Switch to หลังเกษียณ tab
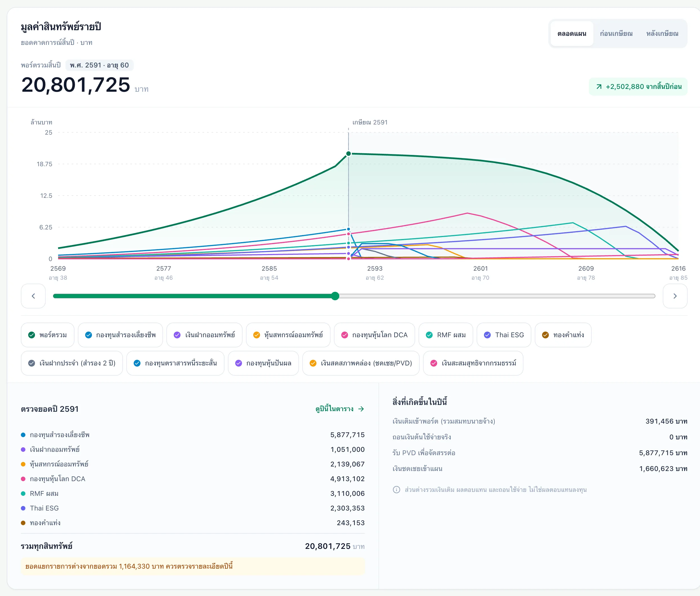This screenshot has height=596, width=700. (662, 34)
